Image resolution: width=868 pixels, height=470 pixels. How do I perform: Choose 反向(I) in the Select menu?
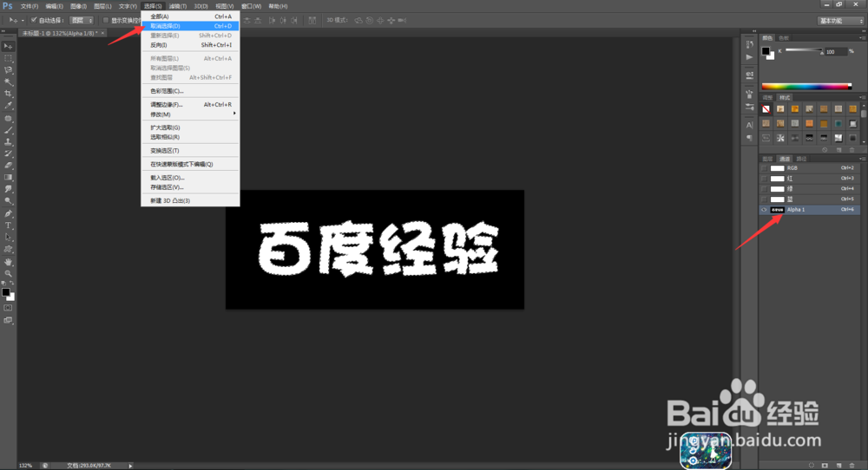190,45
